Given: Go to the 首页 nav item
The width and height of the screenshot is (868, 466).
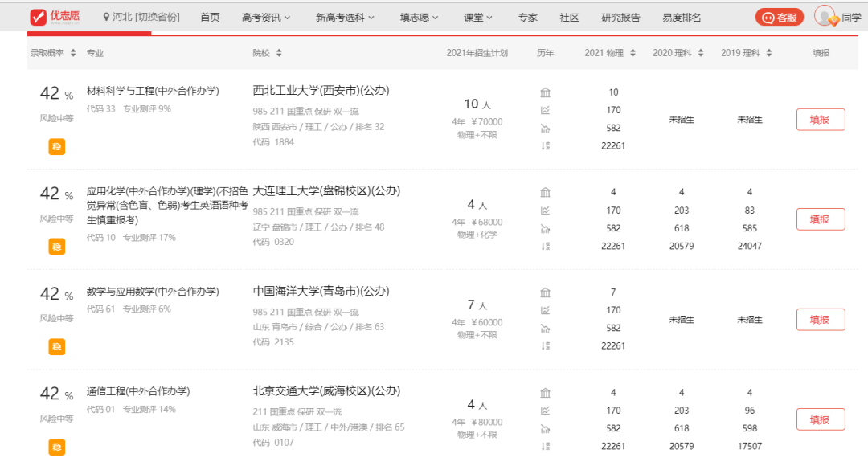Looking at the screenshot, I should [210, 18].
